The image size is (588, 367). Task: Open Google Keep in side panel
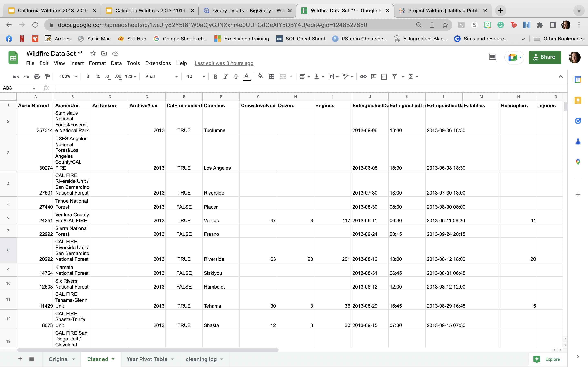coord(578,100)
